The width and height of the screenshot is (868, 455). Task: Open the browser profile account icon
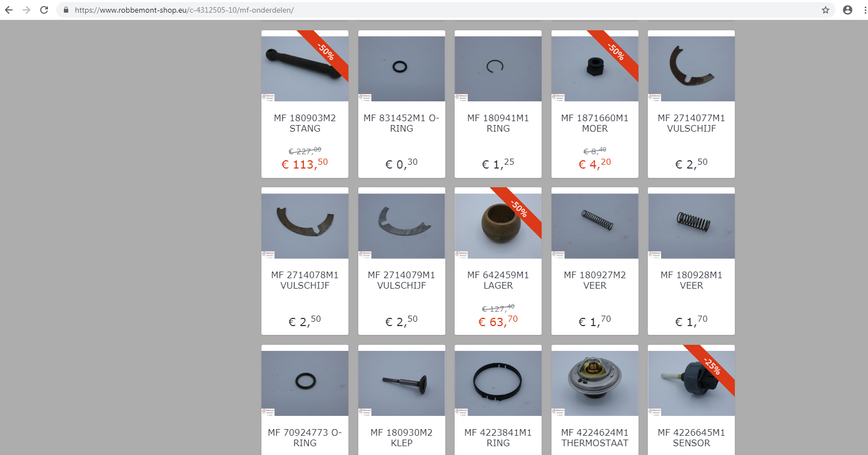(x=848, y=10)
